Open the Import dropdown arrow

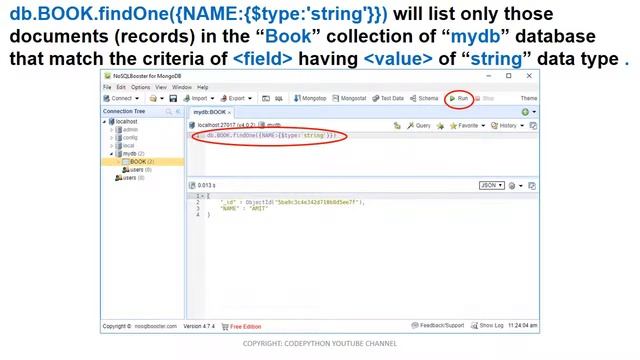212,98
